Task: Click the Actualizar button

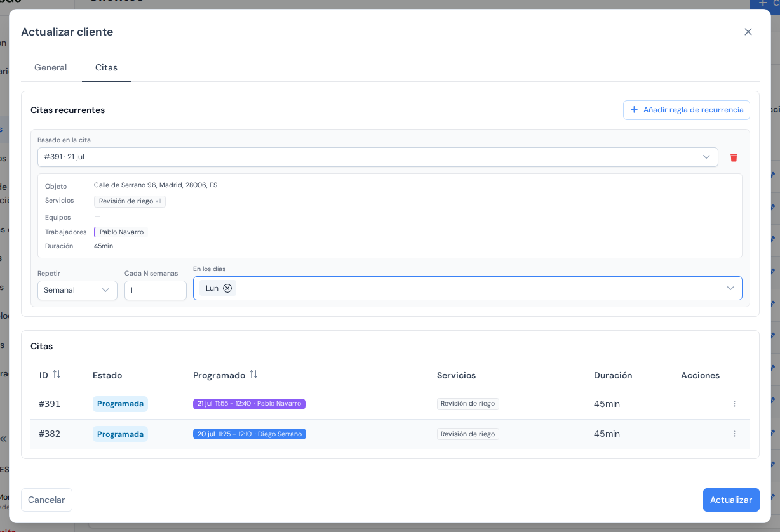Action: (x=731, y=500)
